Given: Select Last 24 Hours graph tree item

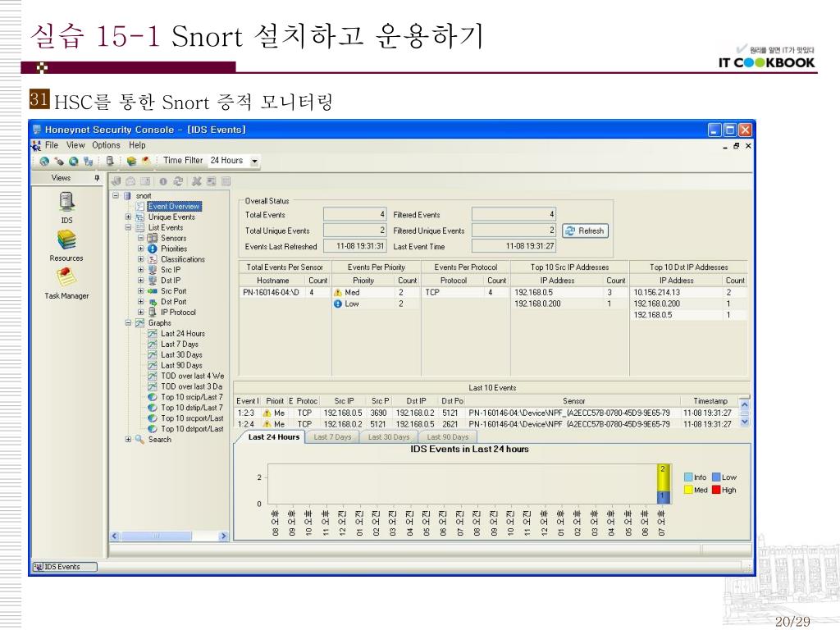Looking at the screenshot, I should point(183,334).
